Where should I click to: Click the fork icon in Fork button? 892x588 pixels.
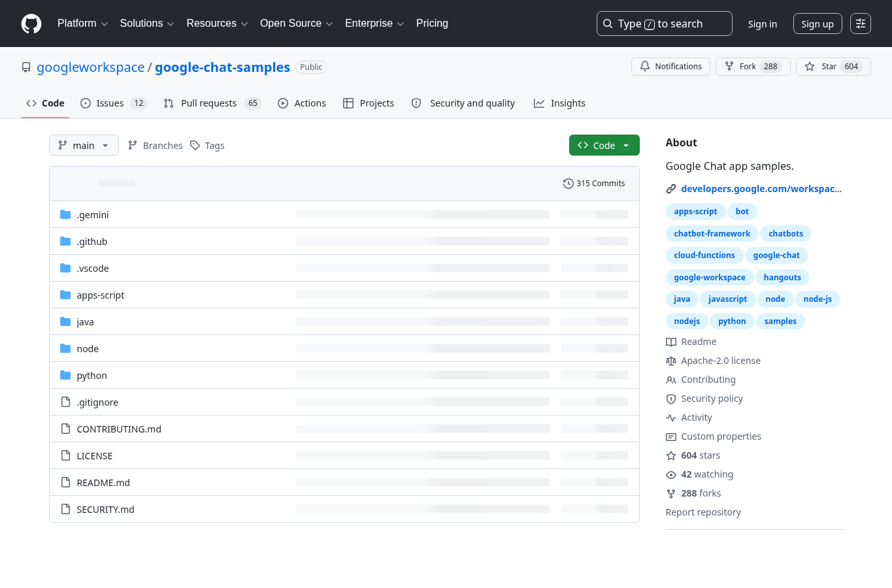click(729, 67)
